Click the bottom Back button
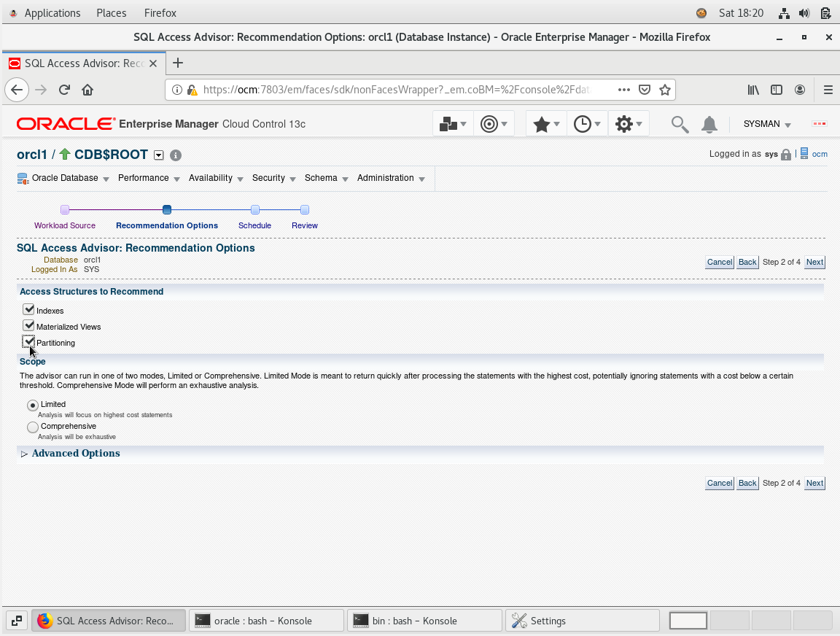Viewport: 840px width, 636px height. [747, 483]
